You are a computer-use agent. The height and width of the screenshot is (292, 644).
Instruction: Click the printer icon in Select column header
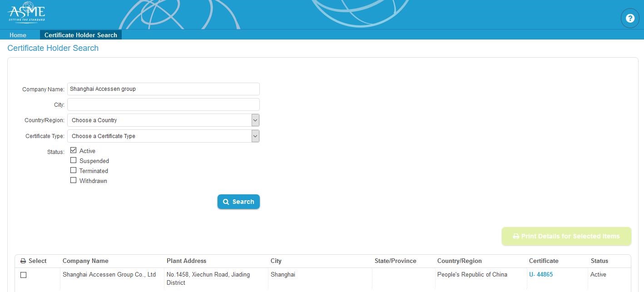point(23,261)
